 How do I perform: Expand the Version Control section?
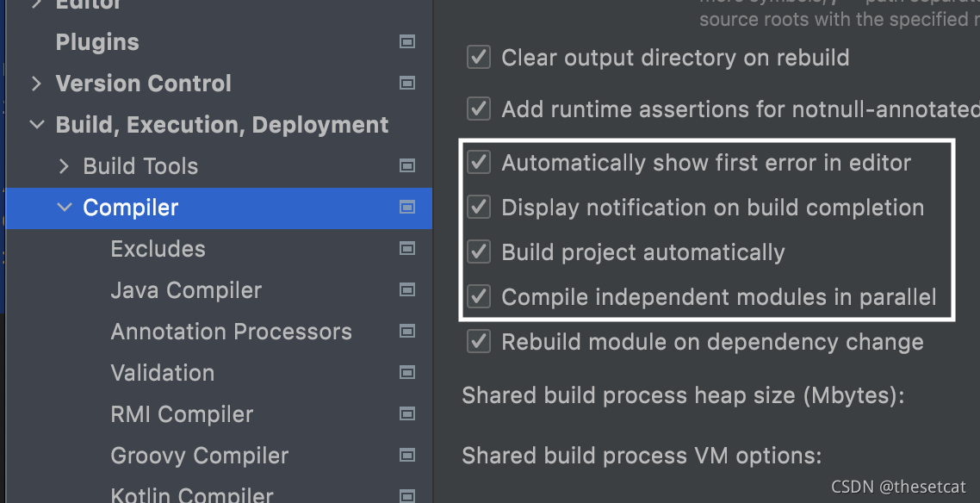(36, 84)
